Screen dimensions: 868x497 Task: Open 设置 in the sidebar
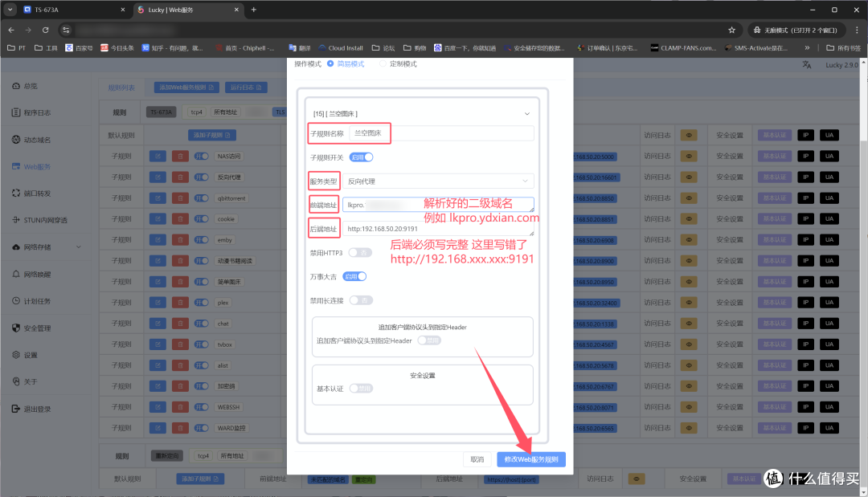click(x=25, y=355)
